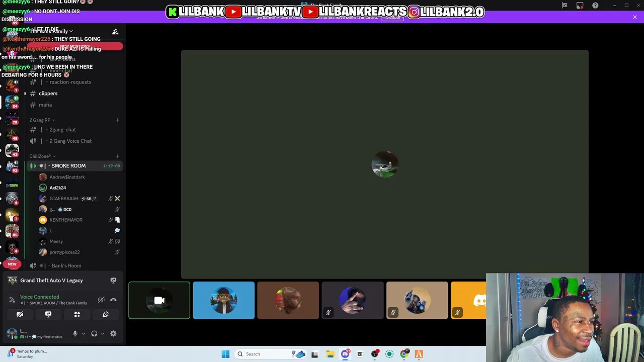Viewport: 644px width, 362px height.
Task: Select the SMOKE ROOM voice channel
Action: (74, 166)
